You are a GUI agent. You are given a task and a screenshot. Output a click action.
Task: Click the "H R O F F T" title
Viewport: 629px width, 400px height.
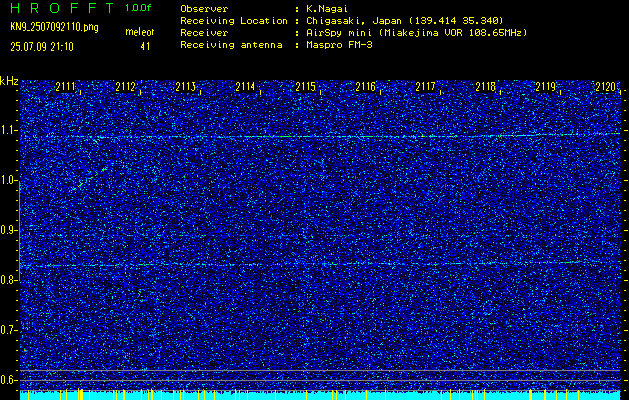(x=62, y=8)
